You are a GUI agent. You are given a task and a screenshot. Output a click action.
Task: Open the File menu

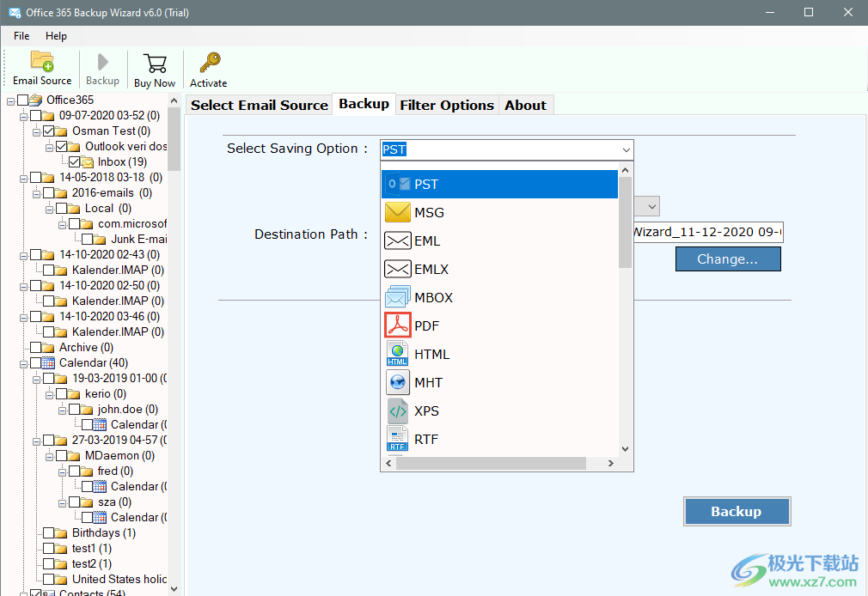click(21, 36)
